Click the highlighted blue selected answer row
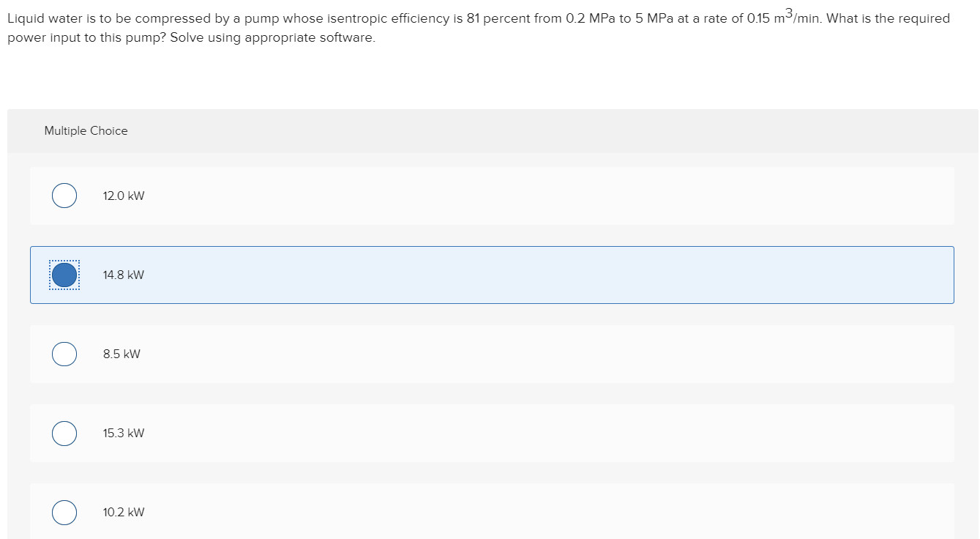Image resolution: width=980 pixels, height=539 pixels. 492,275
